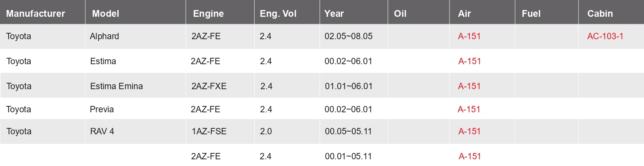The height and width of the screenshot is (166, 644).
Task: Click the Air column header
Action: click(x=464, y=14)
